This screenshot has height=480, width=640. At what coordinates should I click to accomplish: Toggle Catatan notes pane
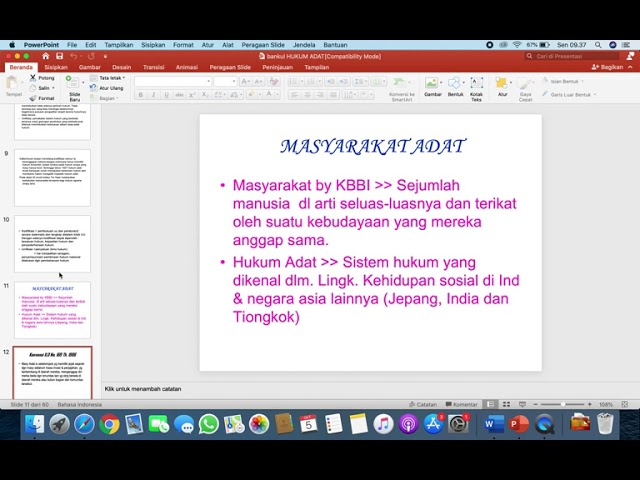coord(423,404)
